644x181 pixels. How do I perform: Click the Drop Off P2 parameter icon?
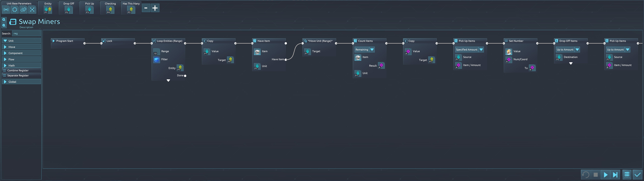tap(69, 10)
